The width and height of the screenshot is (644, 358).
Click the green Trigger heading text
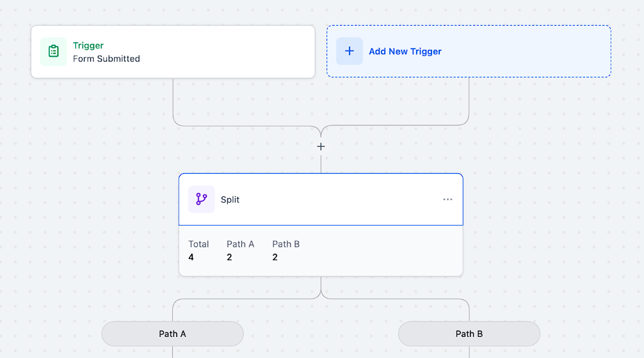click(88, 45)
